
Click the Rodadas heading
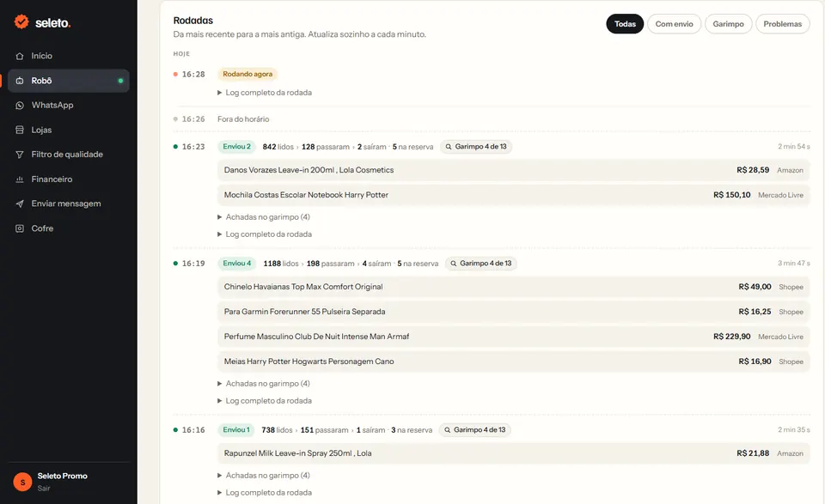pos(193,21)
